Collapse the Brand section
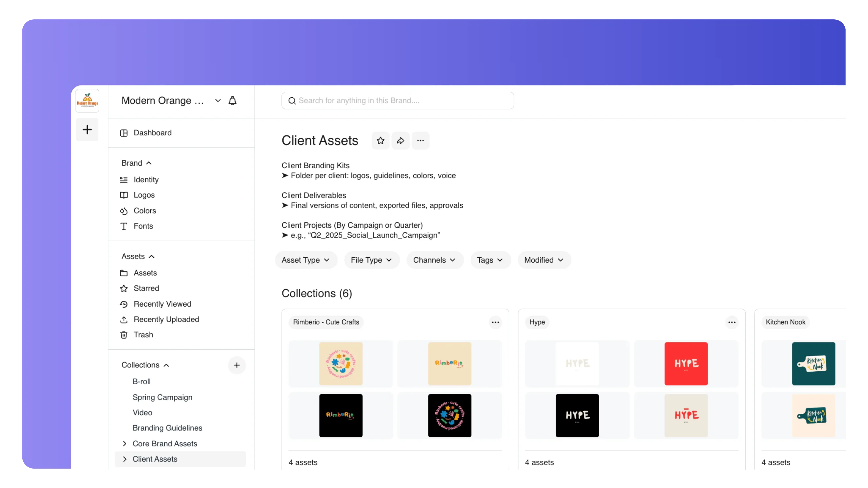 (149, 163)
